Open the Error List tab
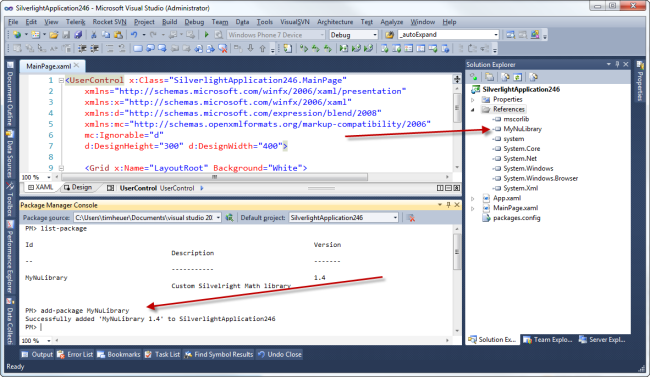Screen dimensions: 650x377 [x=75, y=354]
